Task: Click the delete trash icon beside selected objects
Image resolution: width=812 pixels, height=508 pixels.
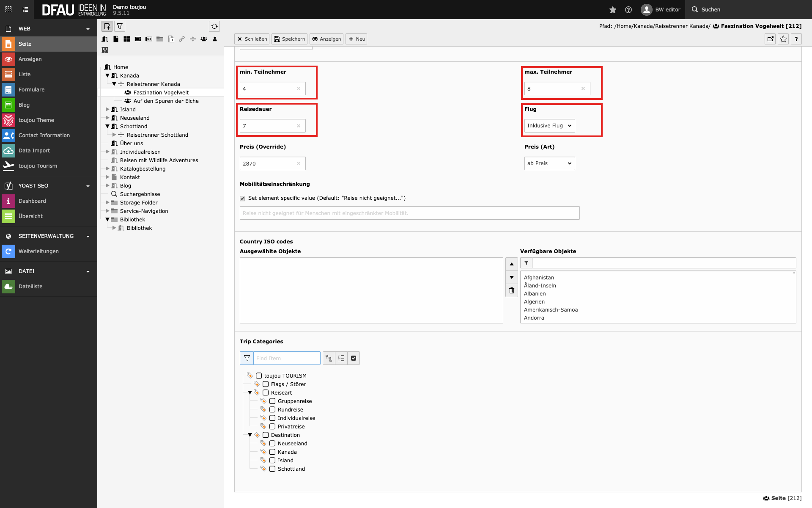Action: (x=512, y=290)
